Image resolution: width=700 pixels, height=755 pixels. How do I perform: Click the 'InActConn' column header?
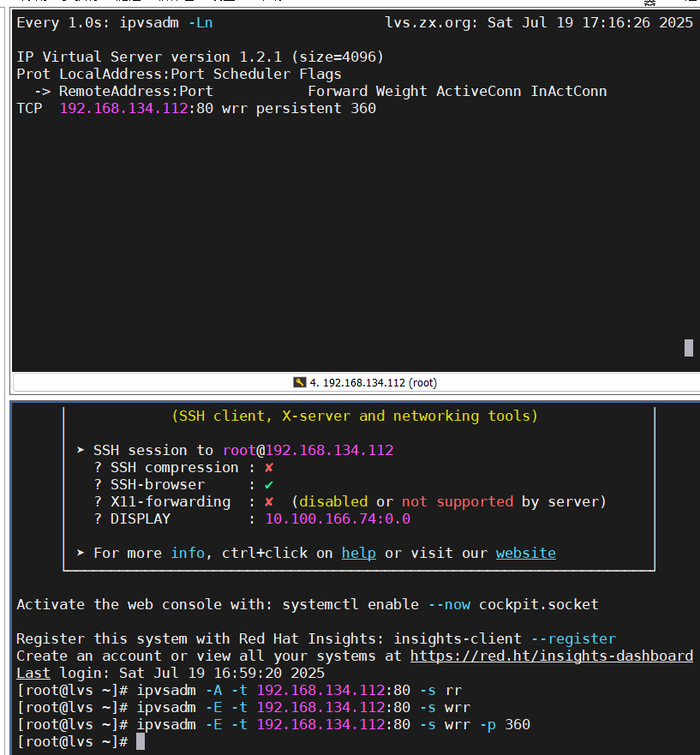tap(569, 91)
